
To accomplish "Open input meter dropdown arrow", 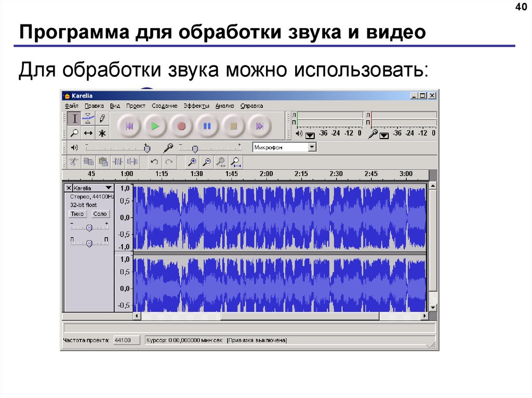I will pos(384,135).
